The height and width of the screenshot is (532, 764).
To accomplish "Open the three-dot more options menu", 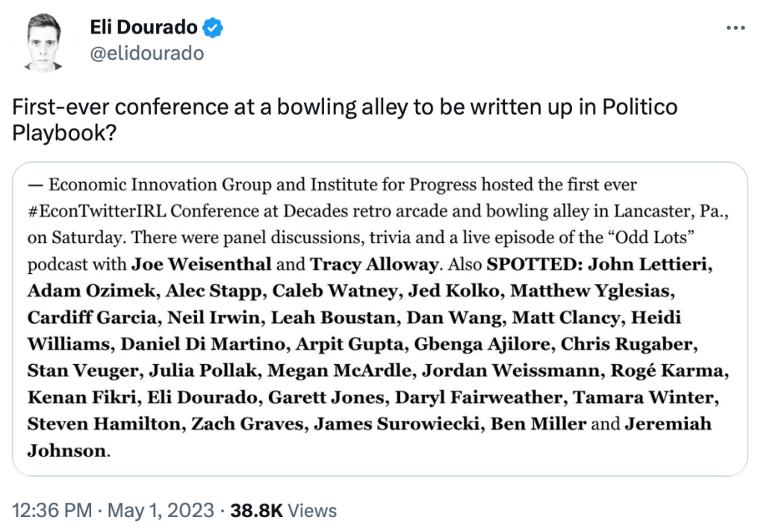I will coord(735,28).
